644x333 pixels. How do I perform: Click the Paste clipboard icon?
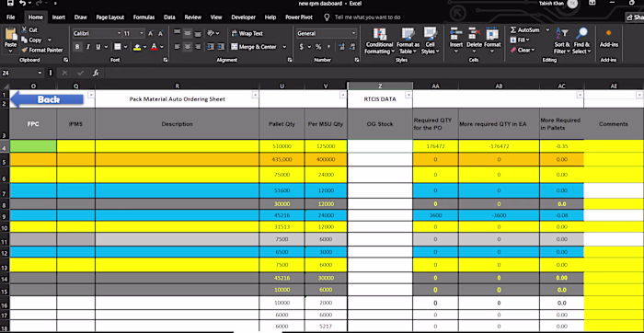11,34
